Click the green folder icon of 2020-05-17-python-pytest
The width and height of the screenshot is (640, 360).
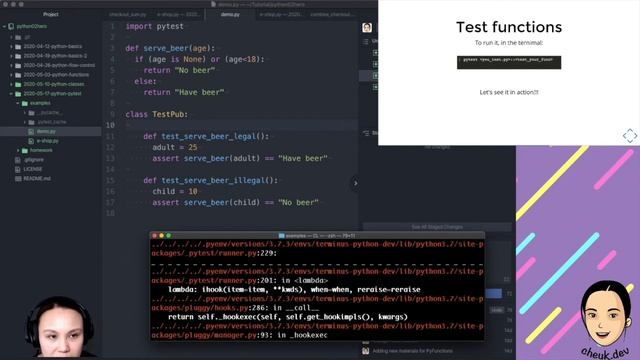(x=18, y=93)
